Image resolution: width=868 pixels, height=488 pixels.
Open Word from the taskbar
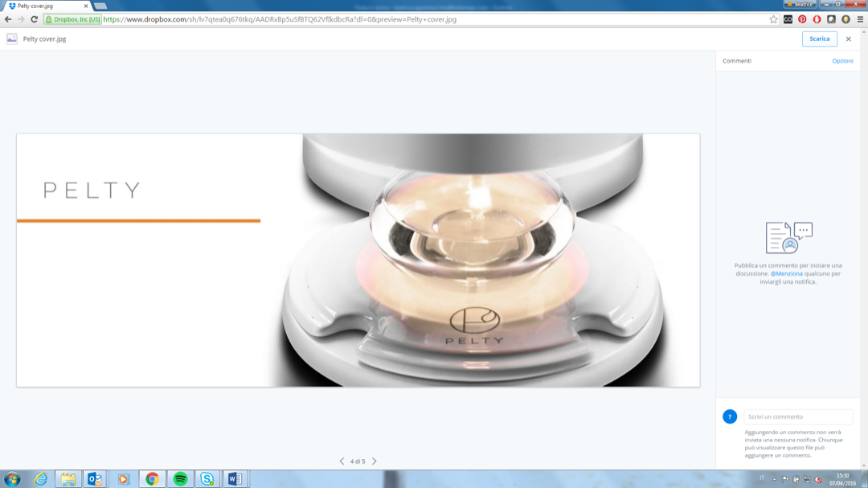[235, 479]
